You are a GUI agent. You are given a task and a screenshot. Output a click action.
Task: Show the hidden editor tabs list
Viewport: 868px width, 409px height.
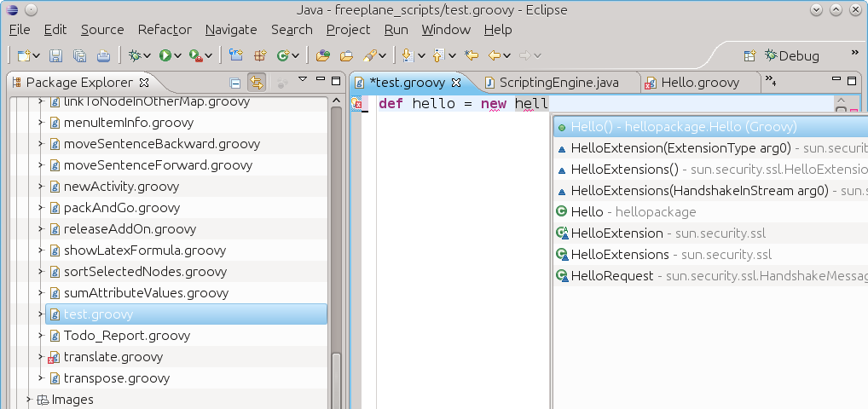pyautogui.click(x=770, y=81)
